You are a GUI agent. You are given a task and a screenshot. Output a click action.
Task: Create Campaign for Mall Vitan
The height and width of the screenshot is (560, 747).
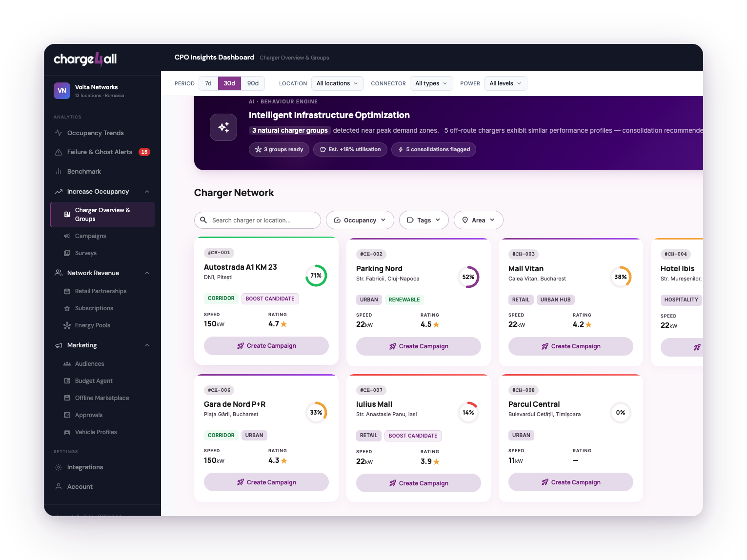pos(571,346)
